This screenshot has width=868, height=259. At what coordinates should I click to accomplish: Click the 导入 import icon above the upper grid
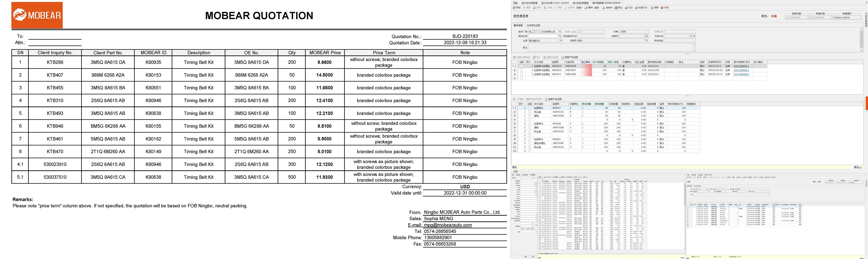pos(534,57)
